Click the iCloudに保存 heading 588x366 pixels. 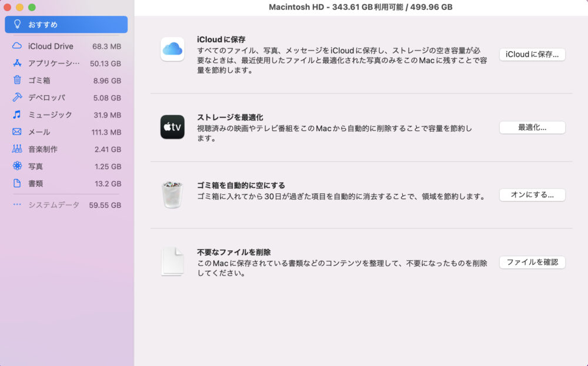221,39
